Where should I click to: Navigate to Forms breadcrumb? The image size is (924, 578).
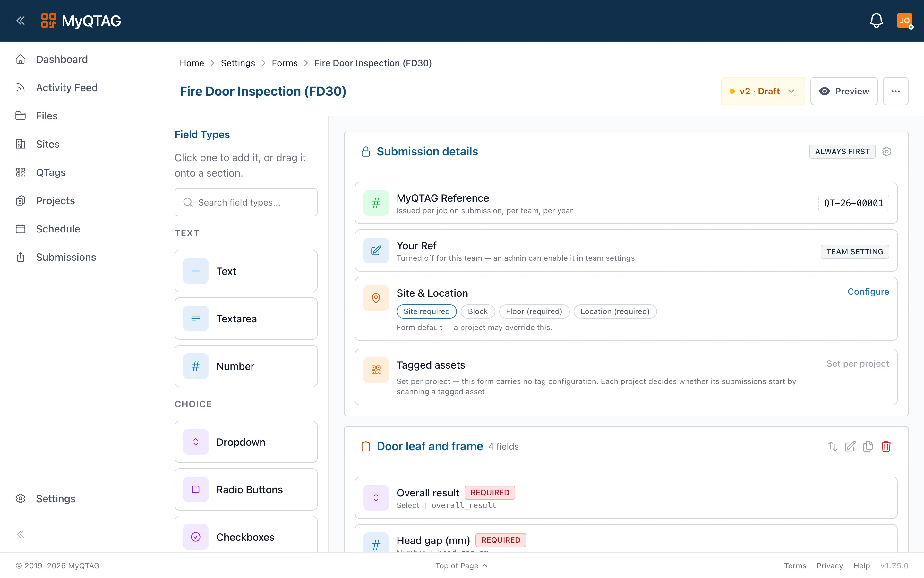[x=285, y=63]
